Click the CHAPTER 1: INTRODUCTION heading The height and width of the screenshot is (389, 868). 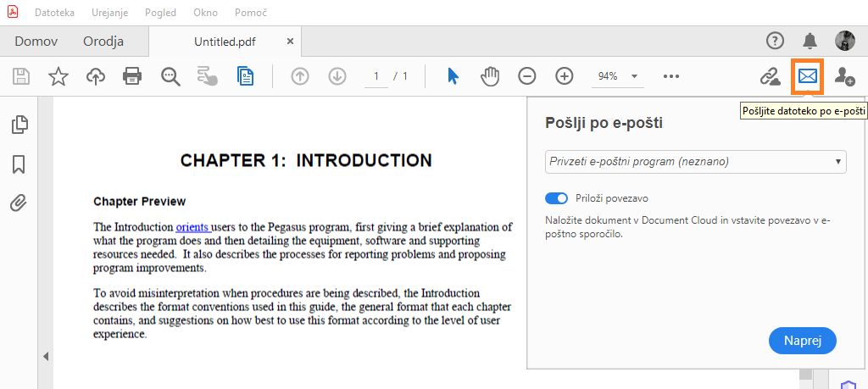click(306, 160)
